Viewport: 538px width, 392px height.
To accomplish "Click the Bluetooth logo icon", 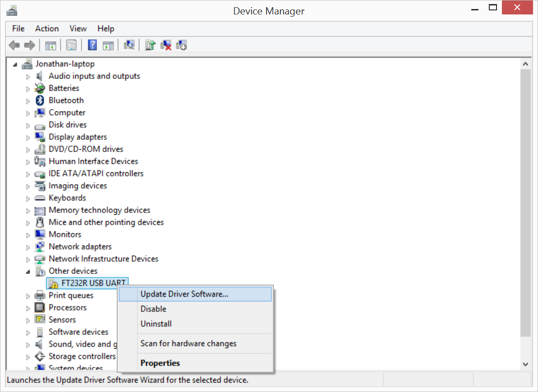I will coord(40,100).
